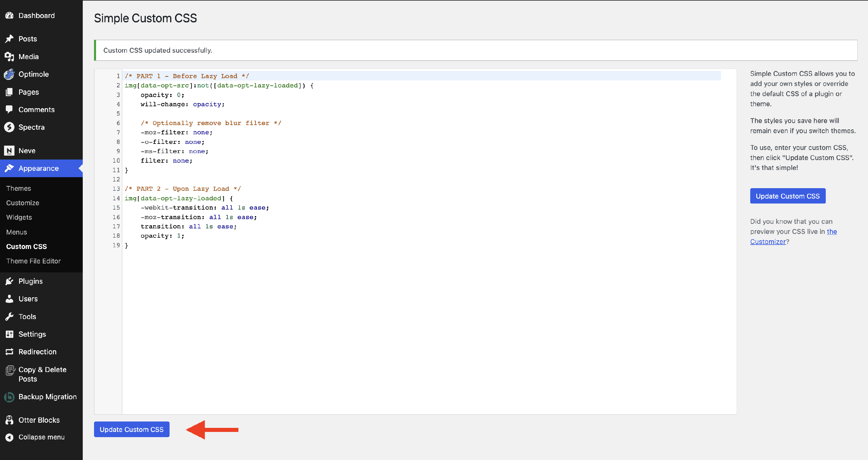Click sidebar Update Custom CSS button

coord(788,196)
